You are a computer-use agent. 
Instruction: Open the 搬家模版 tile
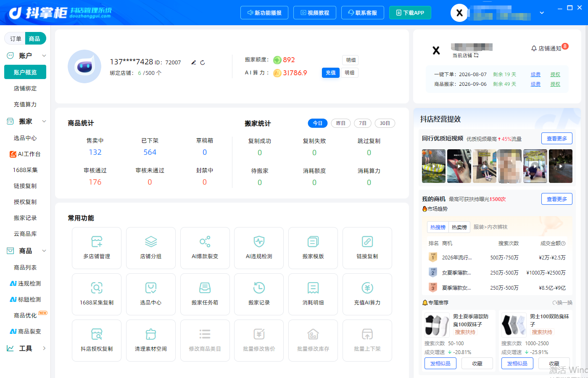click(x=313, y=248)
